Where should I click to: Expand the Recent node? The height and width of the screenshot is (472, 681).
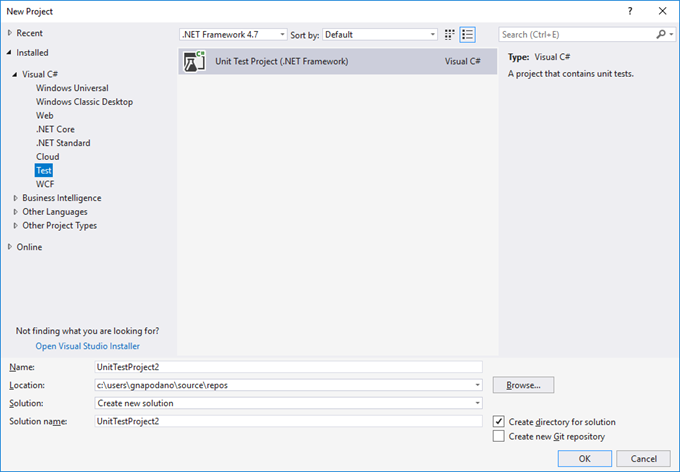tap(10, 33)
